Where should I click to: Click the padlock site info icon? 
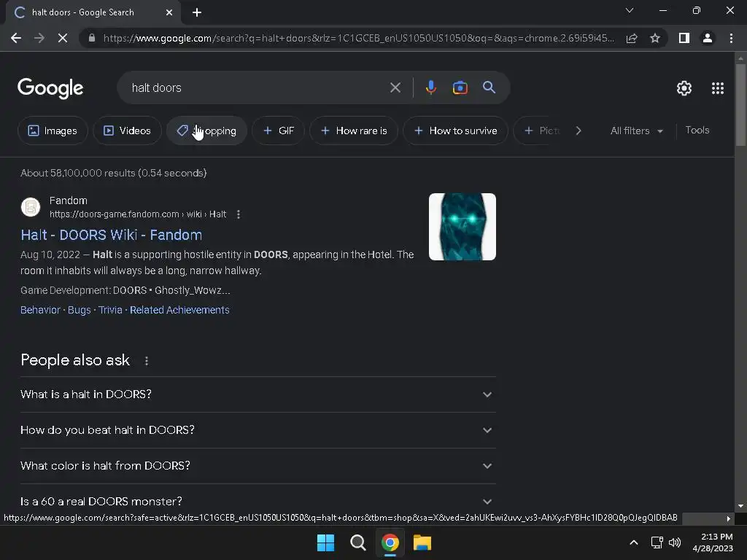pos(92,38)
